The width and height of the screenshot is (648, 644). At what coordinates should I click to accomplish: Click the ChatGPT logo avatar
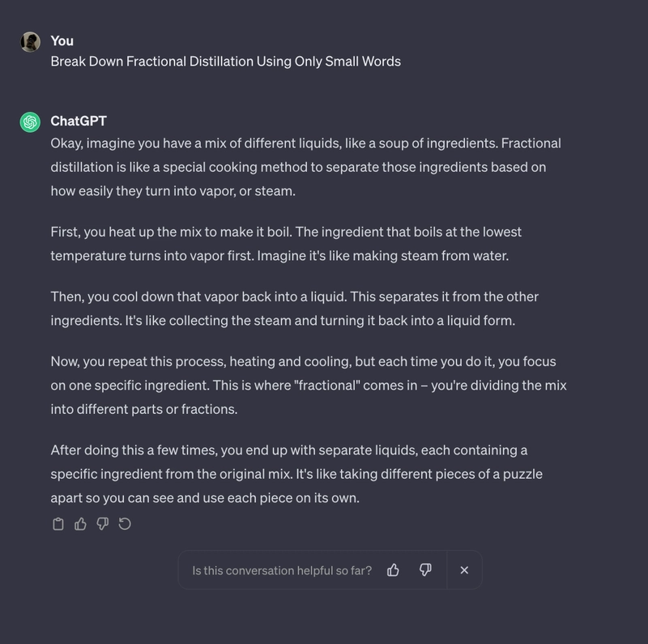tap(30, 122)
